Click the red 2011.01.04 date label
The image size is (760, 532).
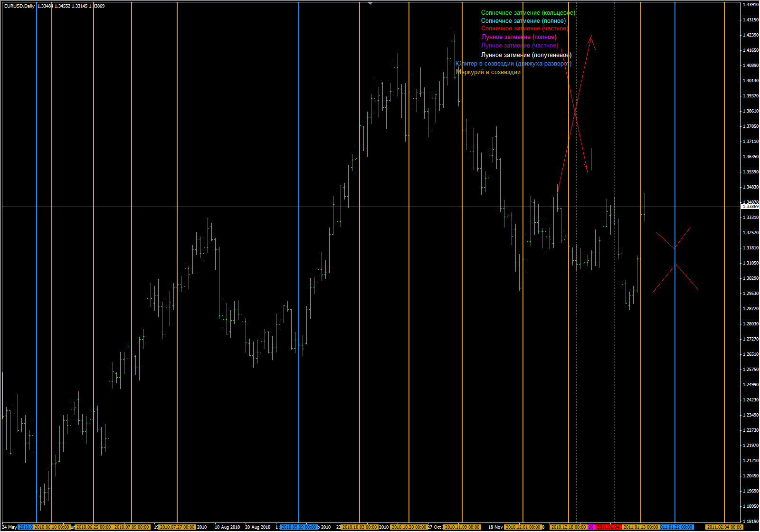tap(608, 527)
